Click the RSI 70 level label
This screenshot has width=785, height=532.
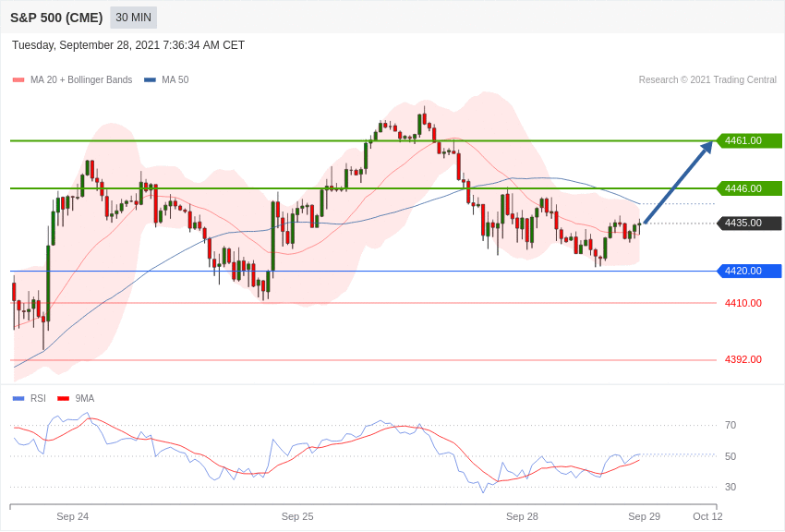(731, 426)
